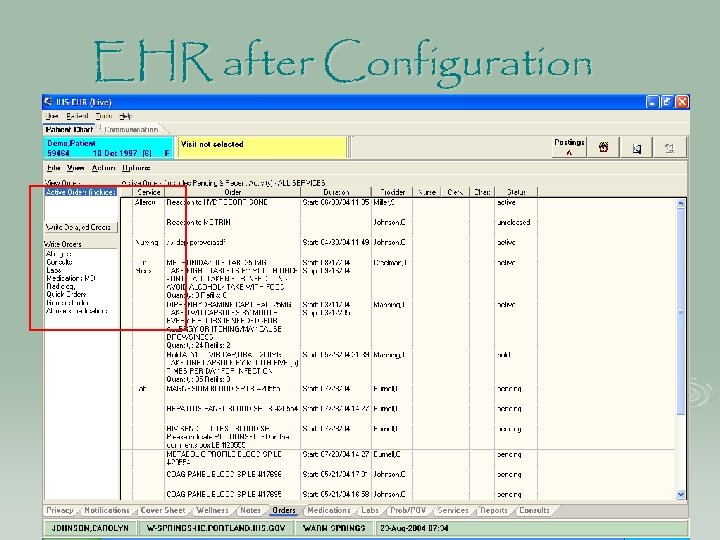The width and height of the screenshot is (720, 540).
Task: Open the Medications tab
Action: (x=329, y=510)
